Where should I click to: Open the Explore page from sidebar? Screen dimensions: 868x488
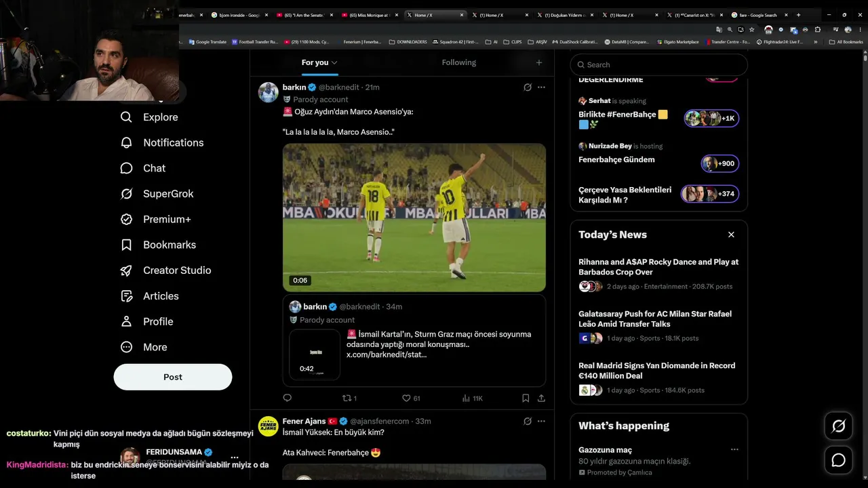(149, 117)
